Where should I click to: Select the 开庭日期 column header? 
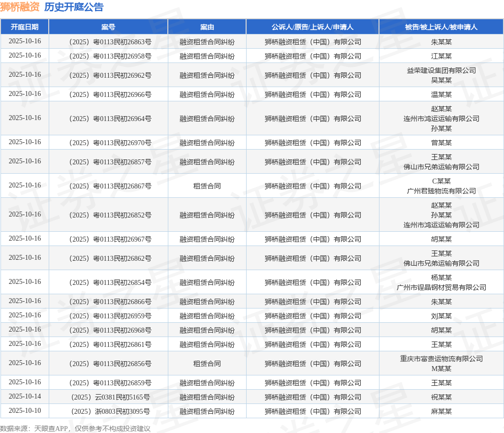point(25,27)
